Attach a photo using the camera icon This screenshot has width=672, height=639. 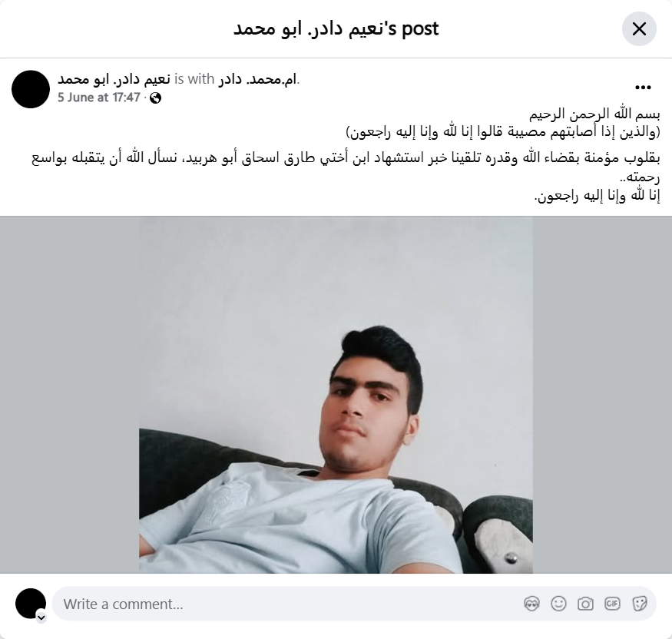coord(585,604)
